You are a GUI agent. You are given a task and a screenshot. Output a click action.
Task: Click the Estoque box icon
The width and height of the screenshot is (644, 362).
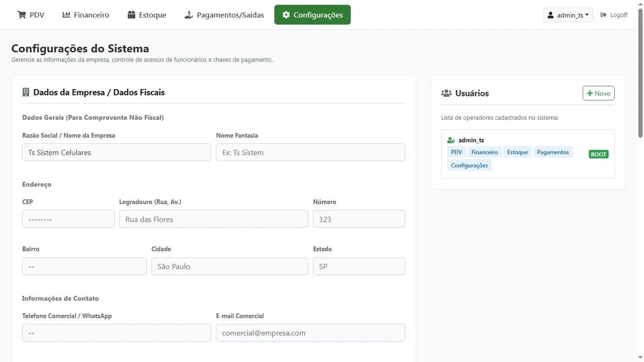(131, 15)
